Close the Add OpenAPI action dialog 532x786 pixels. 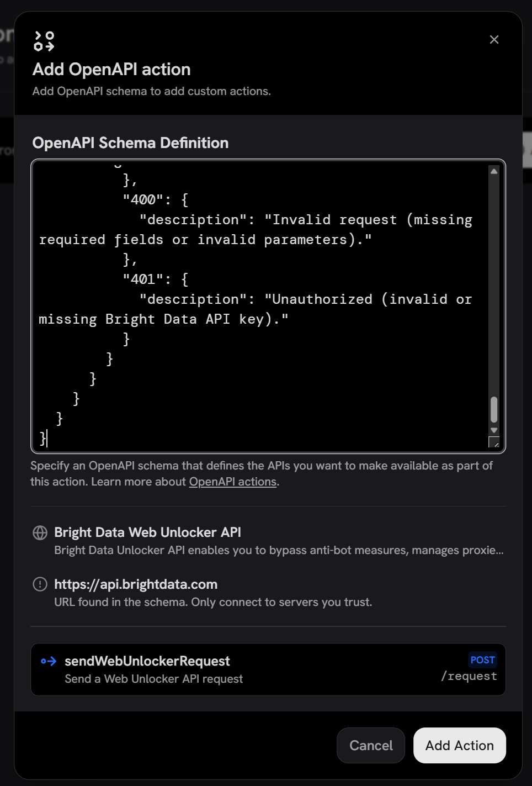(494, 39)
